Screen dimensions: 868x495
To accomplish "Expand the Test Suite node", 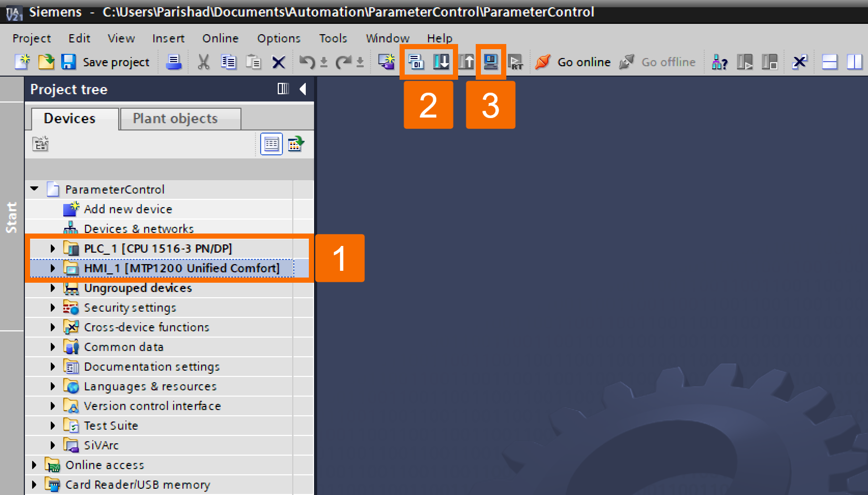I will [x=52, y=426].
